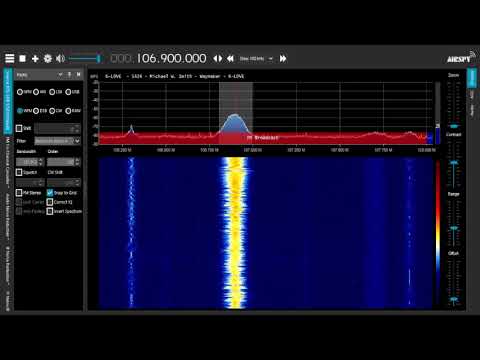Select the RAW demodulation mode
480x360 pixels.
click(x=73, y=111)
